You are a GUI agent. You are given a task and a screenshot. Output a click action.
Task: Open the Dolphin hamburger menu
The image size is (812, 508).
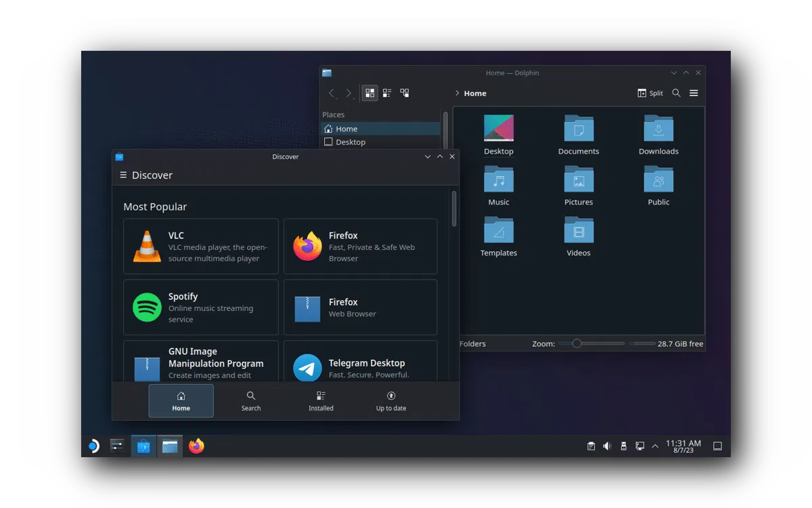click(694, 93)
